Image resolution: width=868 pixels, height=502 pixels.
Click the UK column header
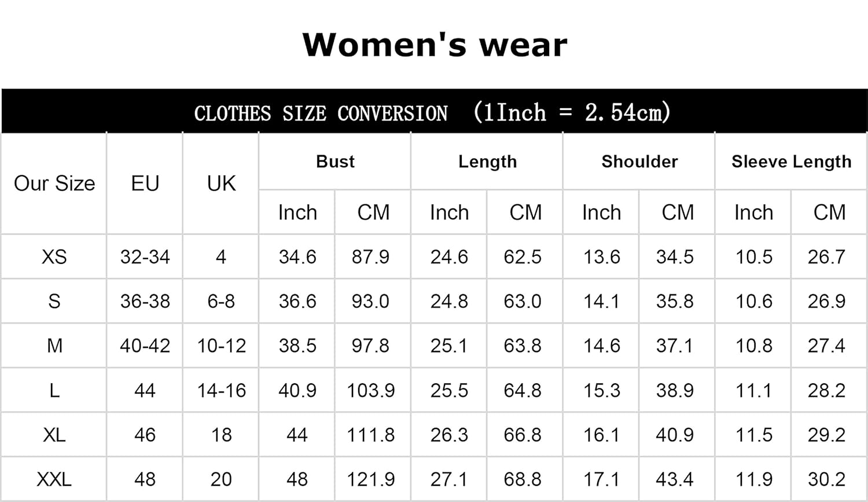[x=221, y=184]
